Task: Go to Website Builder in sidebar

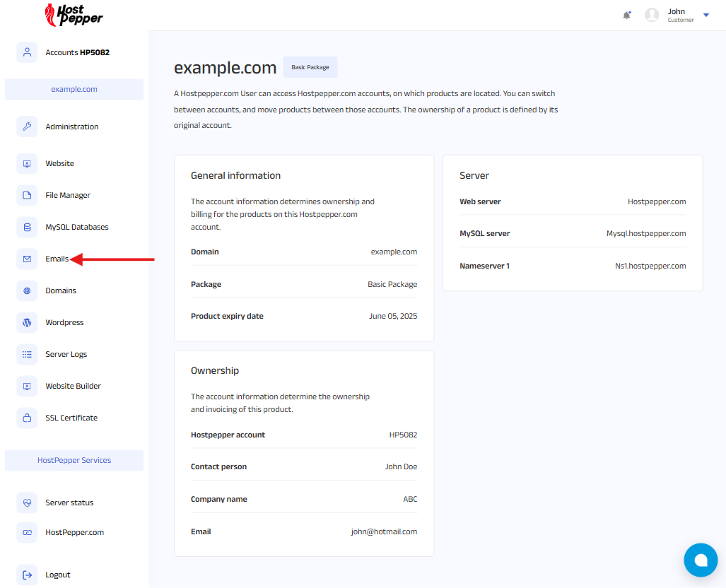Action: click(73, 386)
